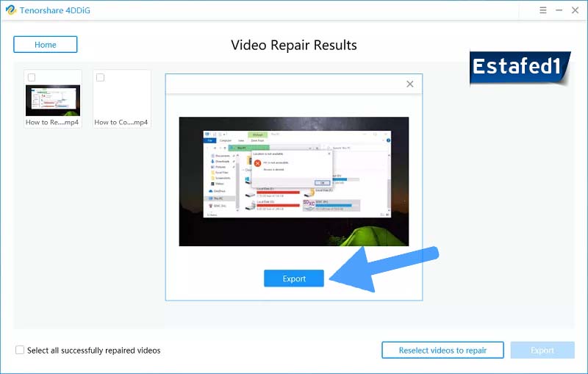Click the How to Co....mp4 file name

121,123
